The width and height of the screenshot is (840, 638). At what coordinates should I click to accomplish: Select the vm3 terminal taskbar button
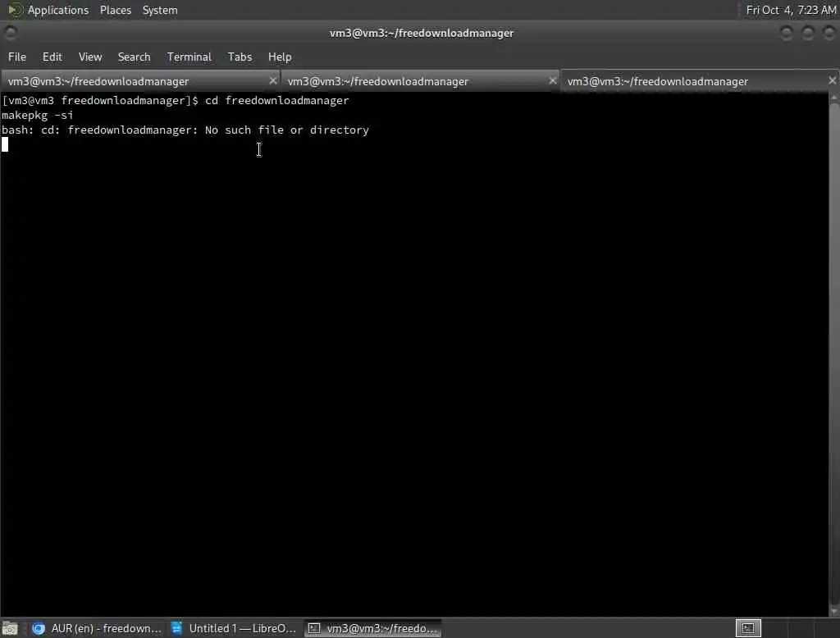click(373, 628)
